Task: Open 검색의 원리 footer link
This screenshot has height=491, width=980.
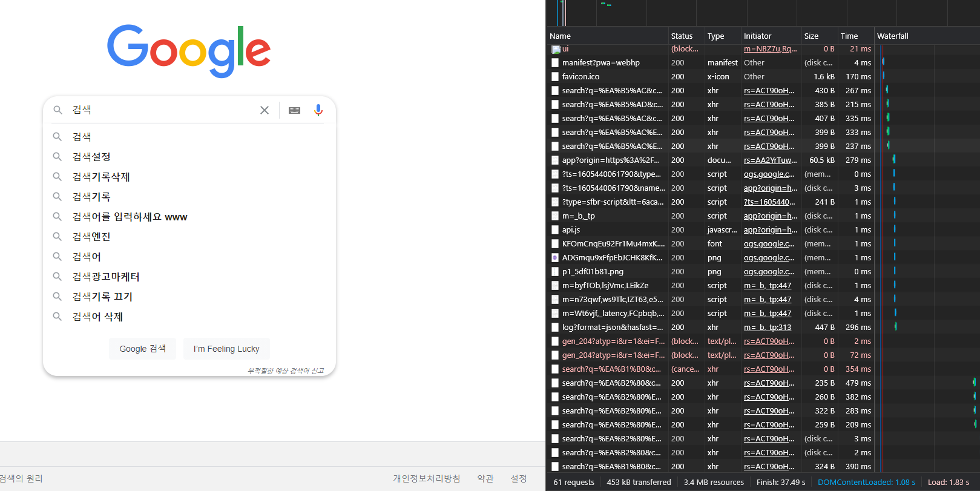Action: pos(21,478)
